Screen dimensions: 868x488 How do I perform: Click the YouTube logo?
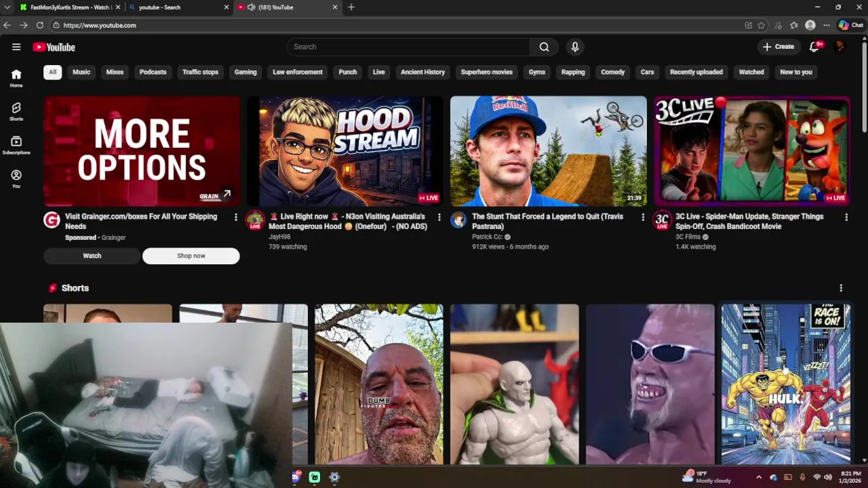(x=54, y=47)
